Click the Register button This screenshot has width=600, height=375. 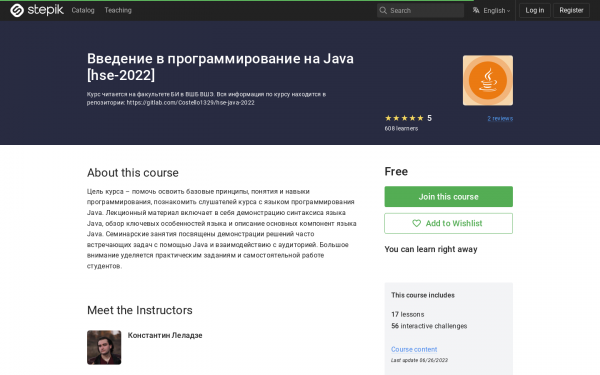pyautogui.click(x=571, y=10)
